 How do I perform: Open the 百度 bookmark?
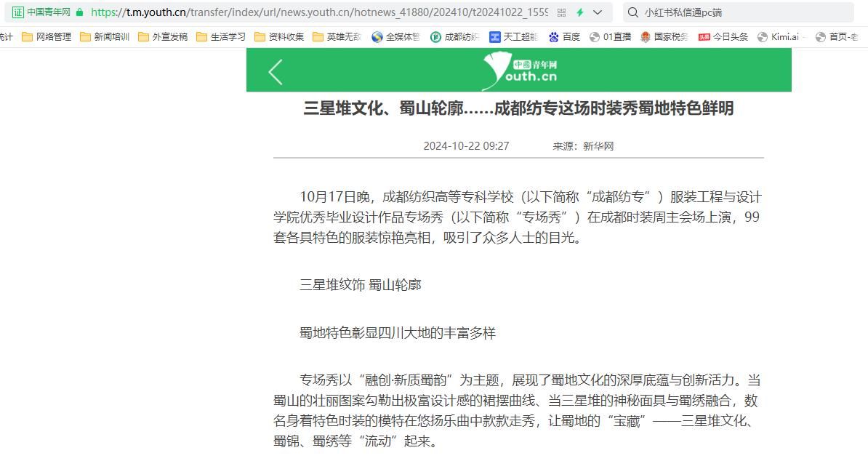[564, 37]
